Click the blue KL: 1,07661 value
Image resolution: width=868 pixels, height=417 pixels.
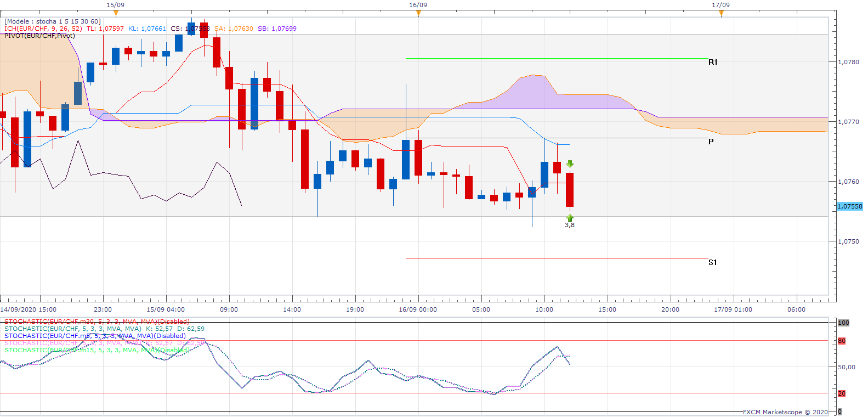pyautogui.click(x=147, y=29)
